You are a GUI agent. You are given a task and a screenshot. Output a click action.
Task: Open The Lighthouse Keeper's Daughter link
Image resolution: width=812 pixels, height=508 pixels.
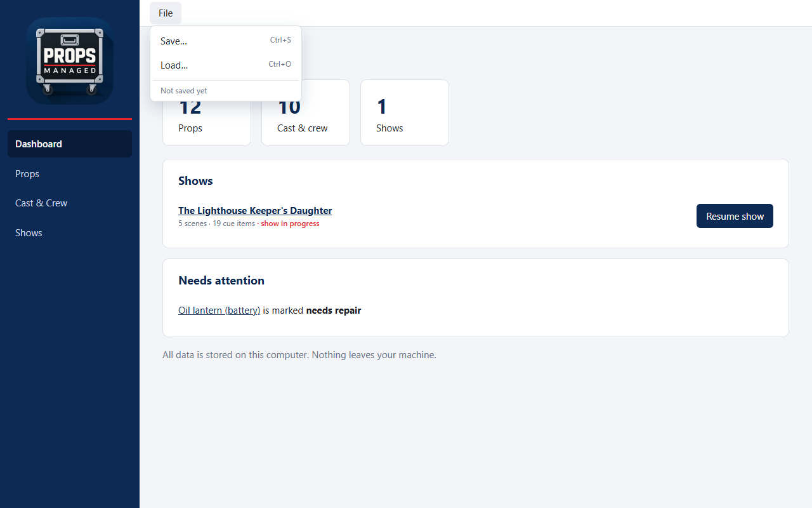point(255,211)
